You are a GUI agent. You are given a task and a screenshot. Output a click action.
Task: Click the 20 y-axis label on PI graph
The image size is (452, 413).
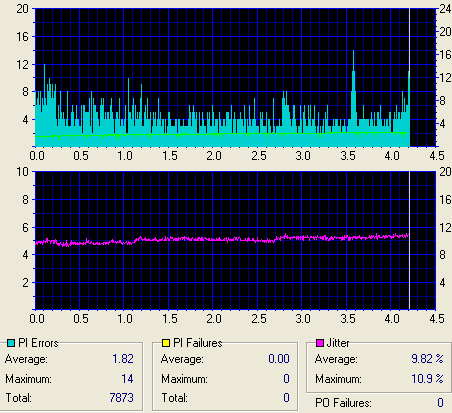point(22,9)
